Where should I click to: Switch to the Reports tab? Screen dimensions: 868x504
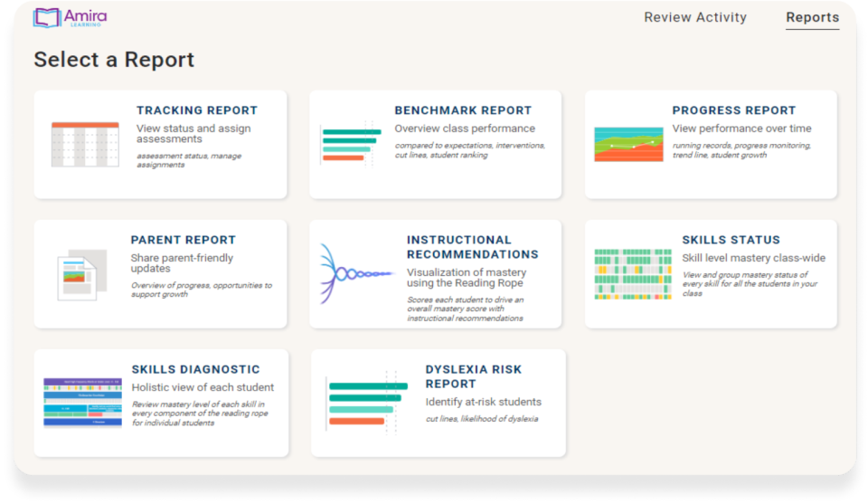tap(813, 17)
